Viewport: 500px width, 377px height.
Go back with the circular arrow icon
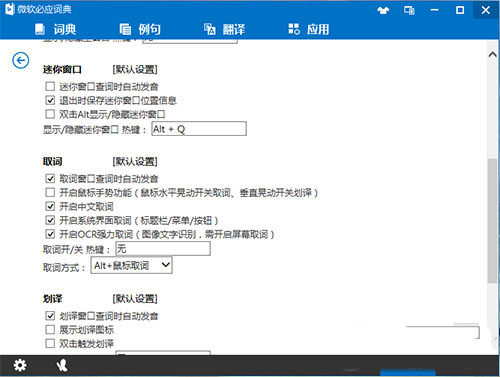pyautogui.click(x=21, y=61)
